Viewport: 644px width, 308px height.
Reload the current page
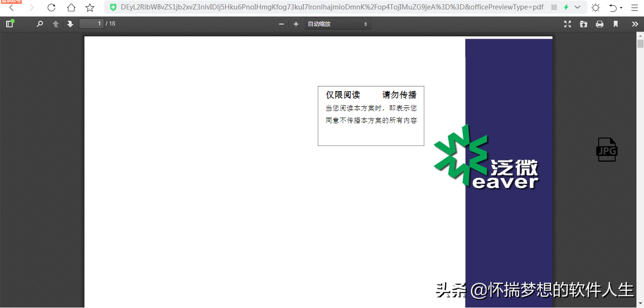(x=51, y=8)
